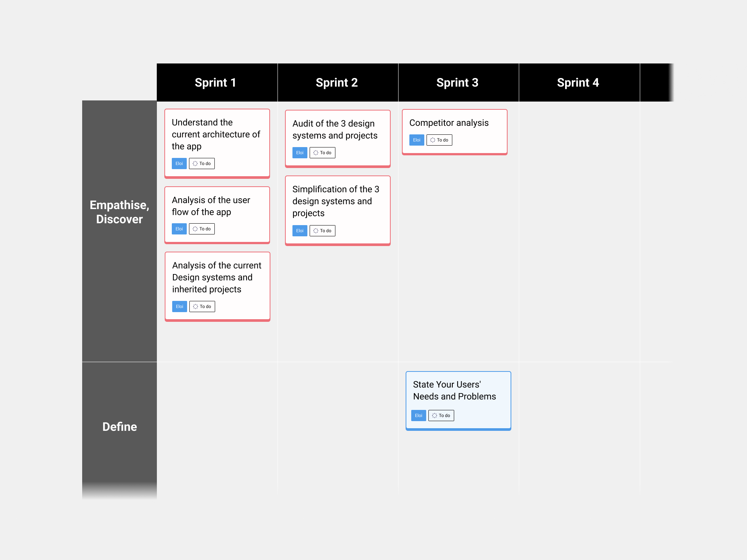This screenshot has height=560, width=747.
Task: Select the Sprint 1 column header
Action: [216, 83]
